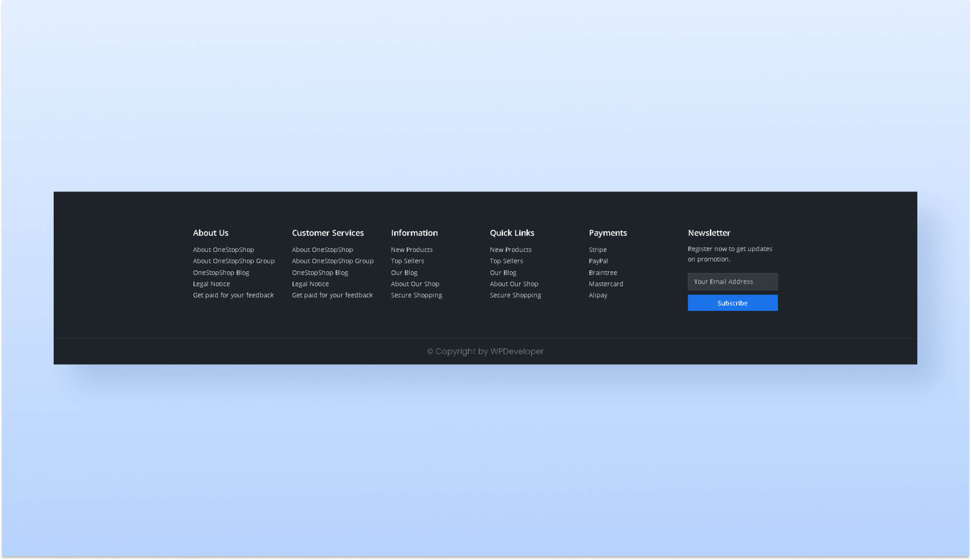The image size is (971, 560).
Task: Open Legal Notice under Customer Services
Action: [x=310, y=284]
